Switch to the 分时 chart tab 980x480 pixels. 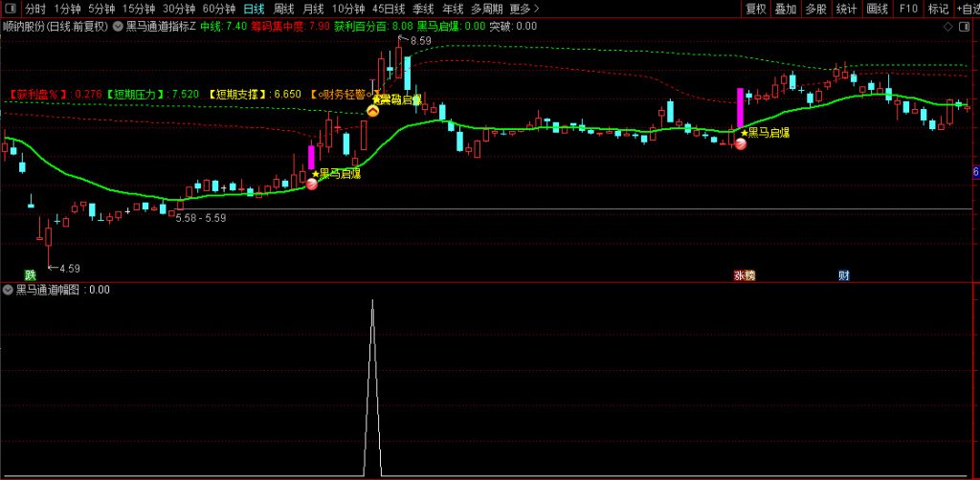34,9
